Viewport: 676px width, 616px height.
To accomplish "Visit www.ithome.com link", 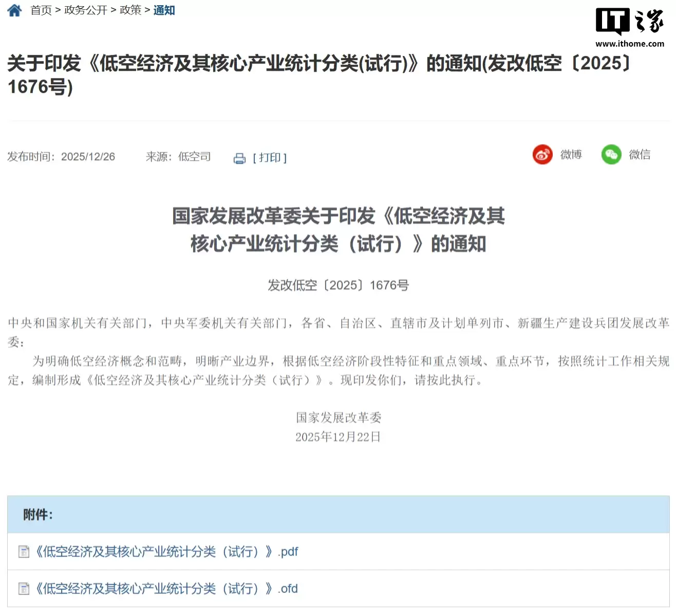I will click(x=629, y=44).
